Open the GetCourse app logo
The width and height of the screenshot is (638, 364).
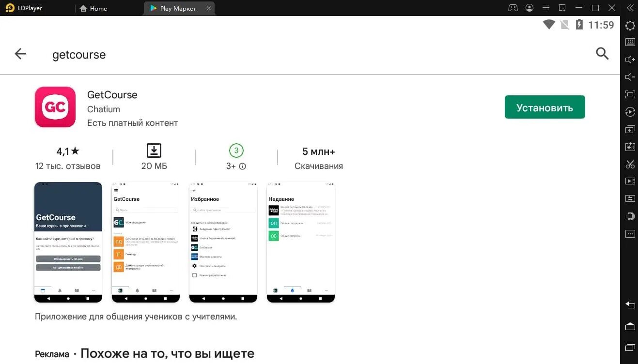(x=55, y=107)
